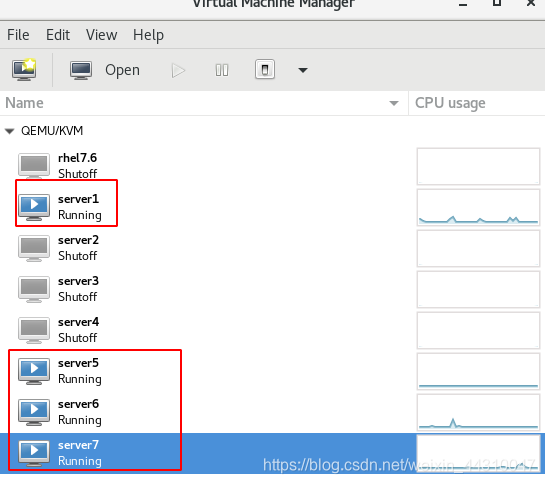Click the server3 shutoff monitor icon
This screenshot has height=484, width=545.
[34, 289]
